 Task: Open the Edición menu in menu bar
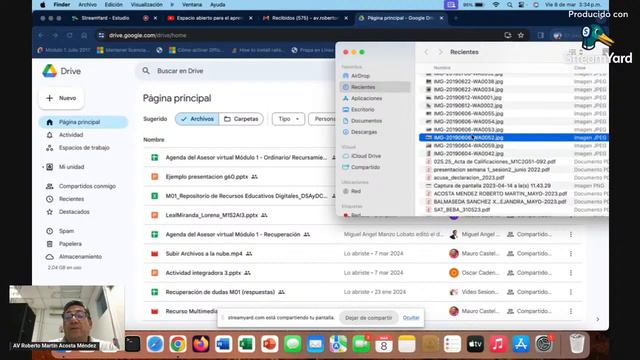pyautogui.click(x=113, y=5)
